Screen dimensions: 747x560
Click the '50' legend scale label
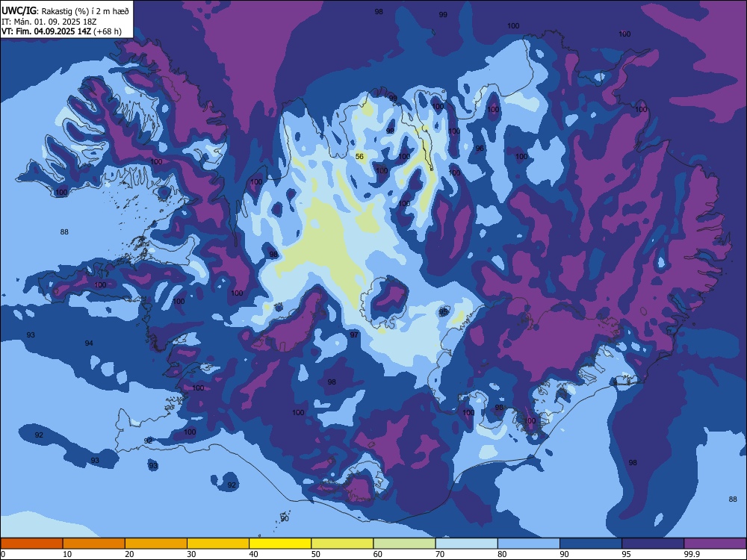coord(315,554)
